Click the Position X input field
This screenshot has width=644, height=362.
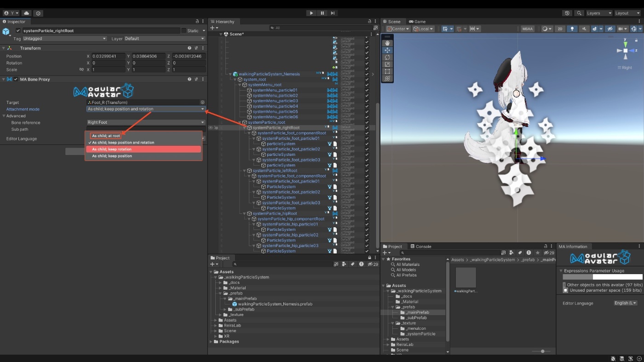pyautogui.click(x=108, y=56)
